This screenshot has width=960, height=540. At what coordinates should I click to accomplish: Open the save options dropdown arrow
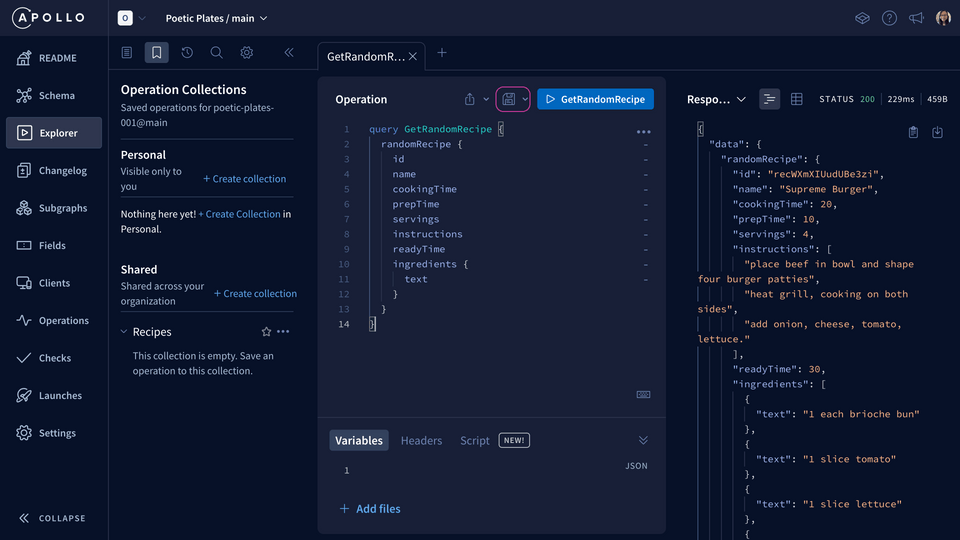click(525, 99)
